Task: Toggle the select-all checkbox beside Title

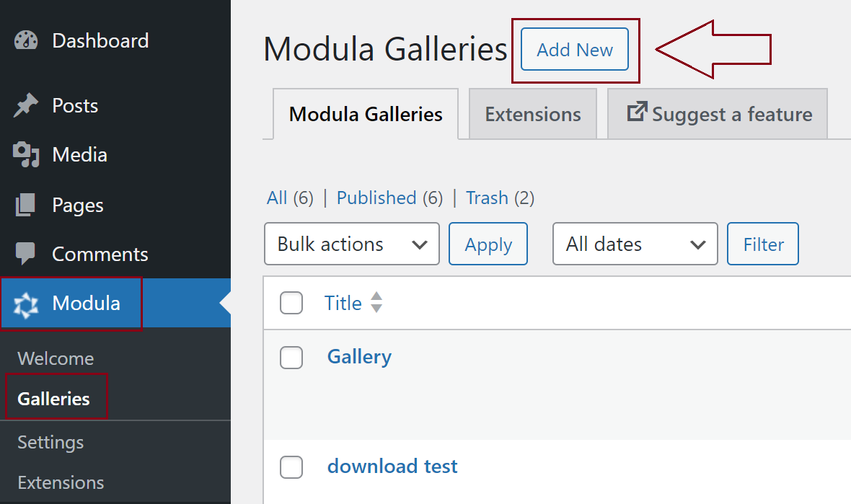Action: pyautogui.click(x=291, y=304)
